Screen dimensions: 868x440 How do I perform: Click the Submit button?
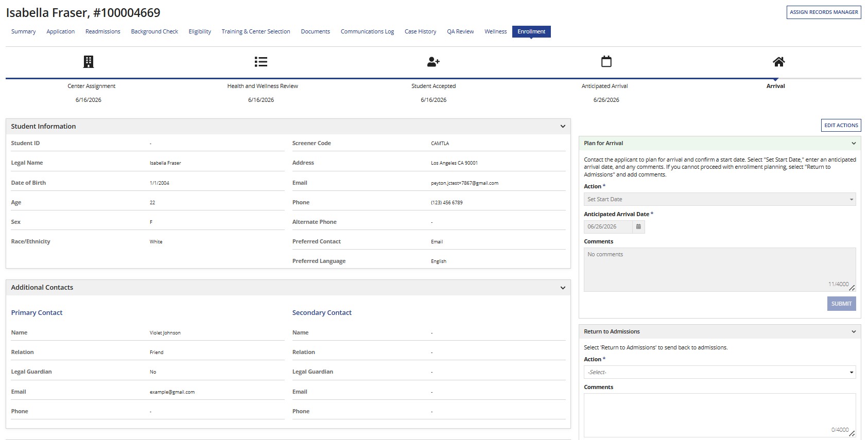841,304
